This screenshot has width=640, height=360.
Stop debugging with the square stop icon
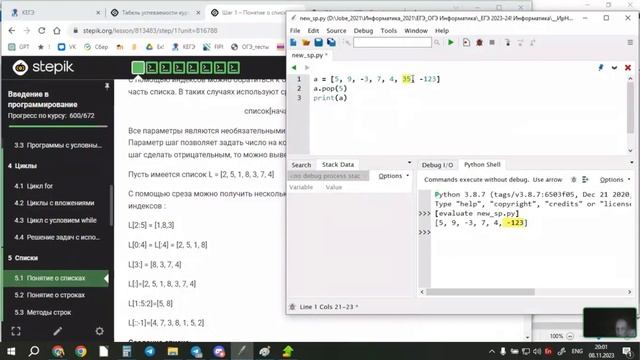click(492, 42)
